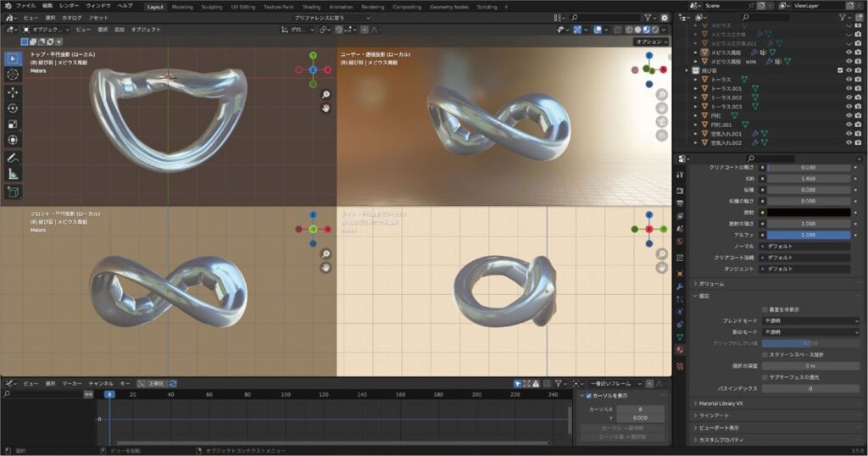Image resolution: width=868 pixels, height=456 pixels.
Task: Open the Object Data green triangle tab
Action: pos(680,337)
